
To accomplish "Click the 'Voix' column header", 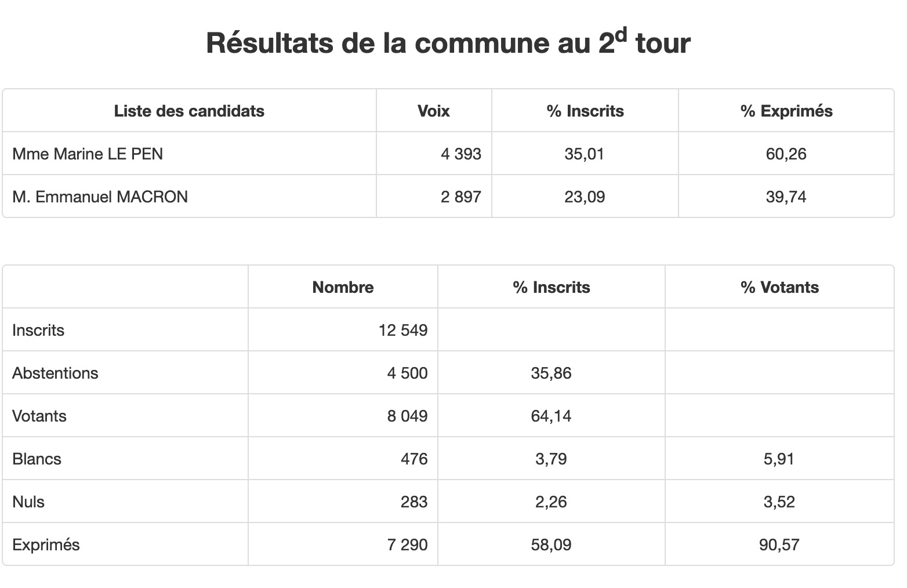I will click(433, 111).
